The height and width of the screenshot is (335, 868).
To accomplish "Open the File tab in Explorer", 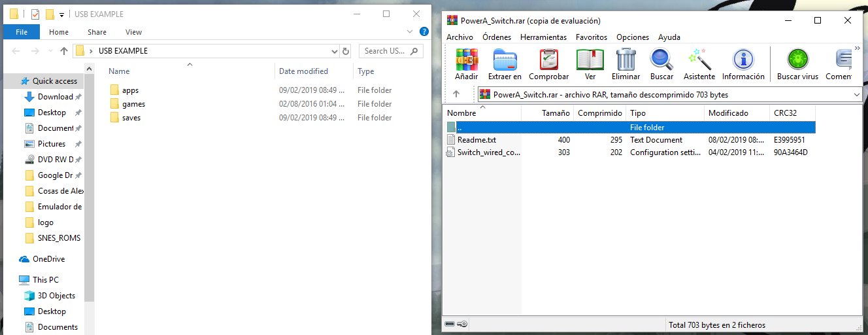I will tap(22, 32).
